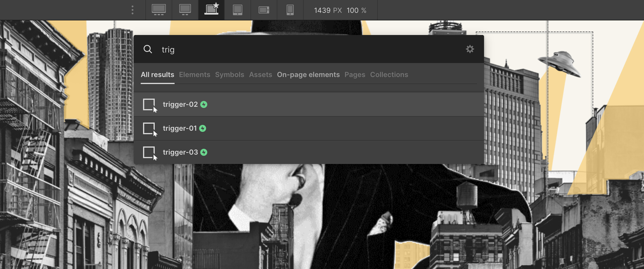Switch to the mobile portrait breakpoint

290,10
